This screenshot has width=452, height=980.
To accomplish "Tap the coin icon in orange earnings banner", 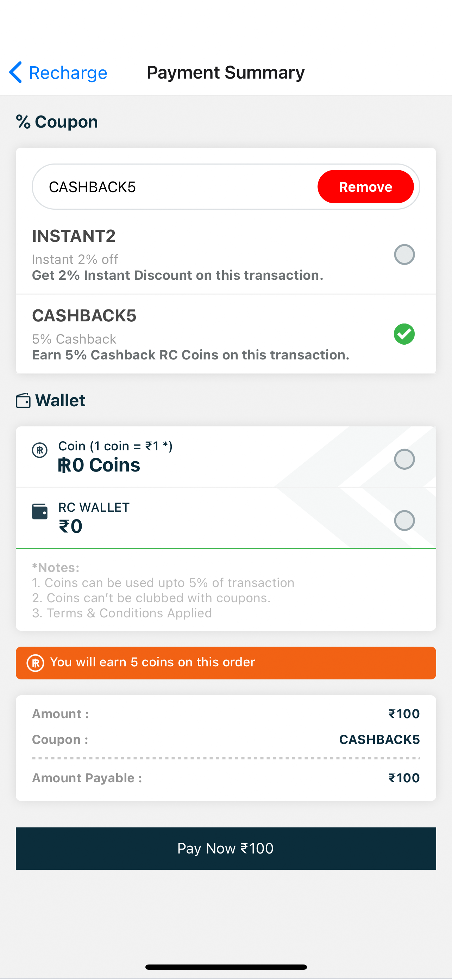I will (x=35, y=663).
